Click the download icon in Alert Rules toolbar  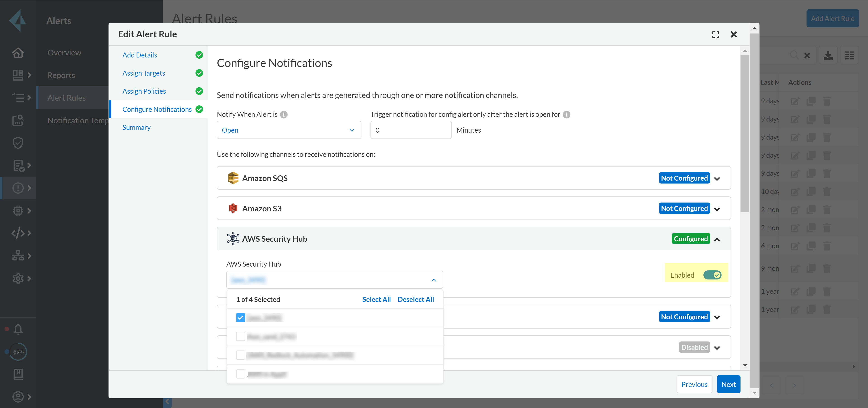[828, 55]
